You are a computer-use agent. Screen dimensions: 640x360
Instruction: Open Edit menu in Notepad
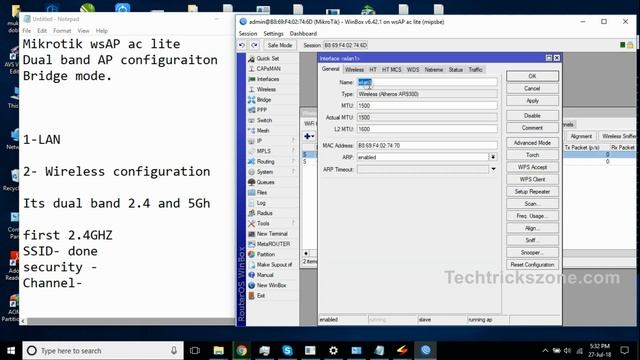click(42, 31)
